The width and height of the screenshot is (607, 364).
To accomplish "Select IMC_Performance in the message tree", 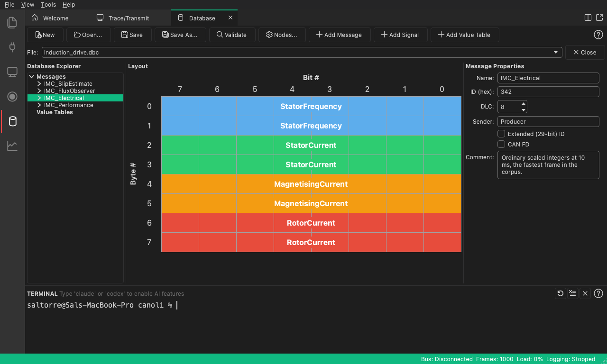I will [68, 105].
